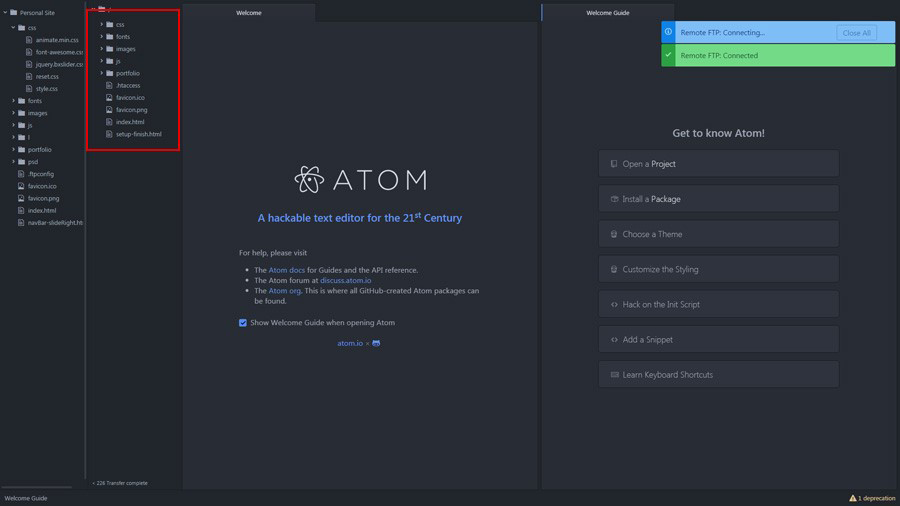900x506 pixels.
Task: Expand the Open a Project guide section
Action: coord(719,164)
